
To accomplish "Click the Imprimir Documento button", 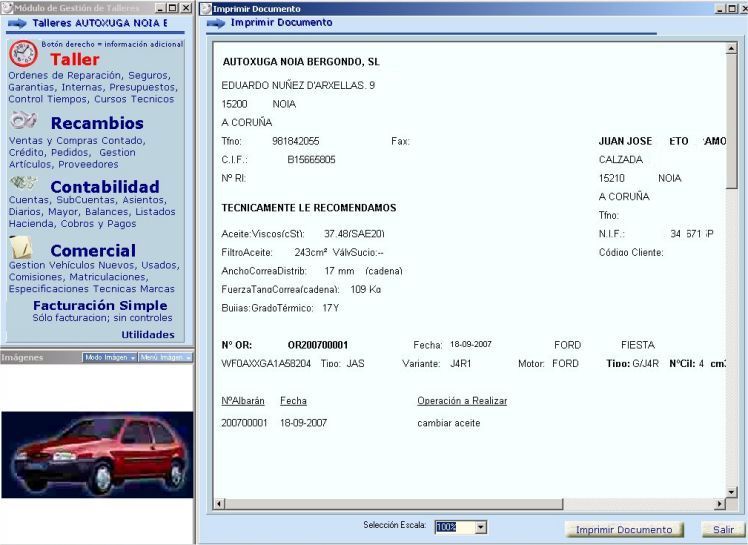I will [x=624, y=530].
